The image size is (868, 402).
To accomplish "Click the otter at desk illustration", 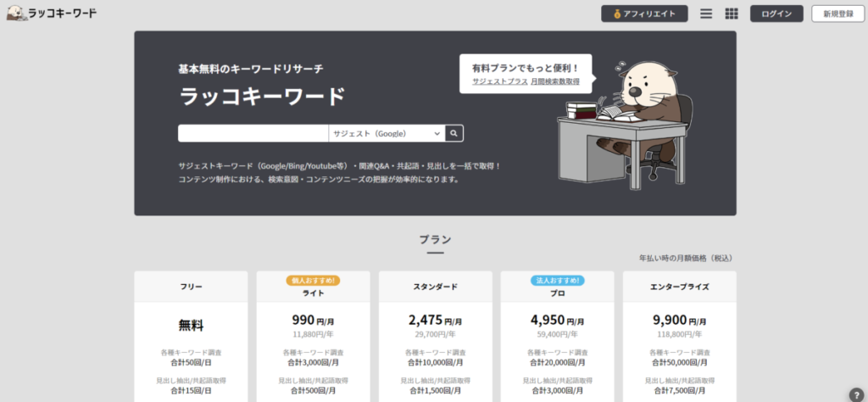I will [625, 125].
